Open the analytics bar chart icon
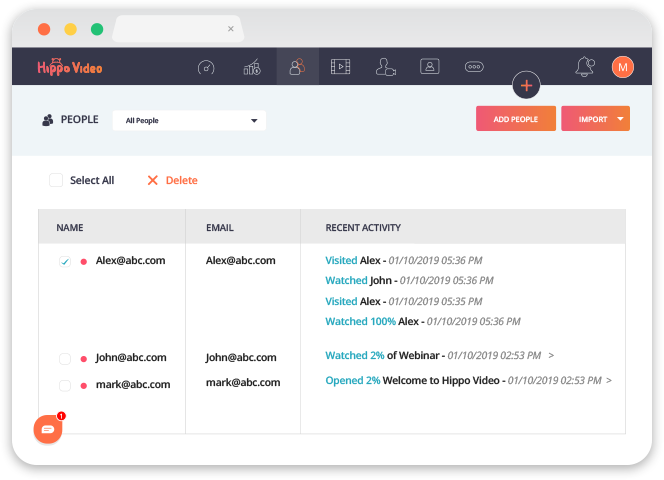The width and height of the screenshot is (664, 480). pos(252,67)
